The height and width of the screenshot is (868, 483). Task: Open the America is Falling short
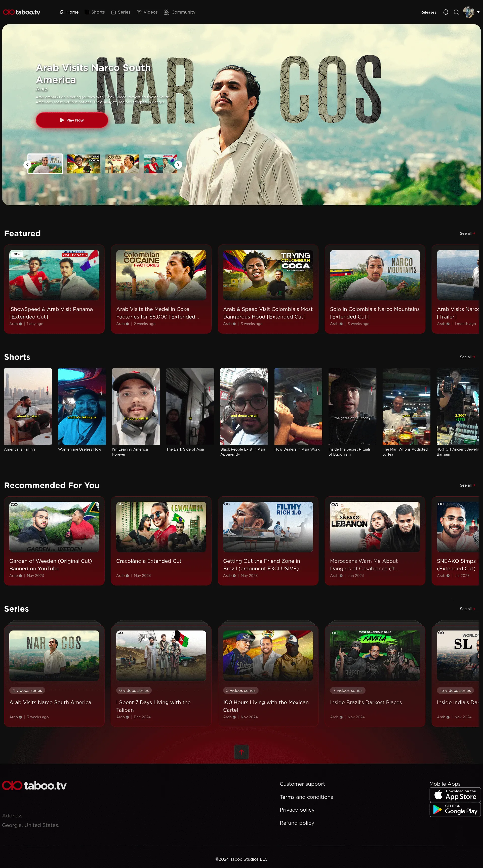coord(28,406)
